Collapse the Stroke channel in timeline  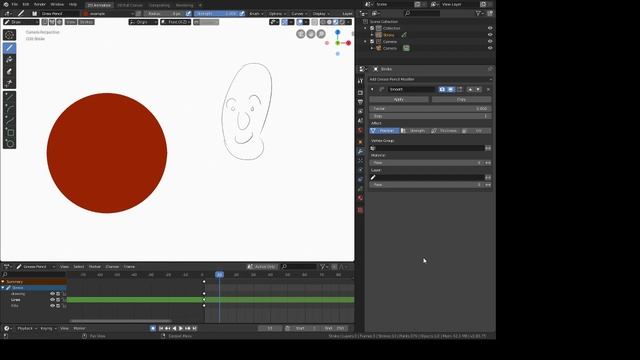pos(3,288)
